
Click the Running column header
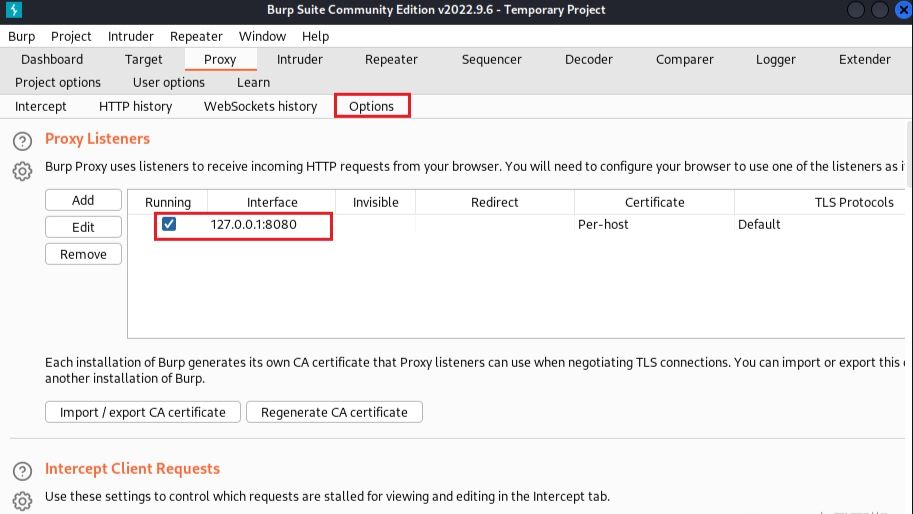[168, 202]
